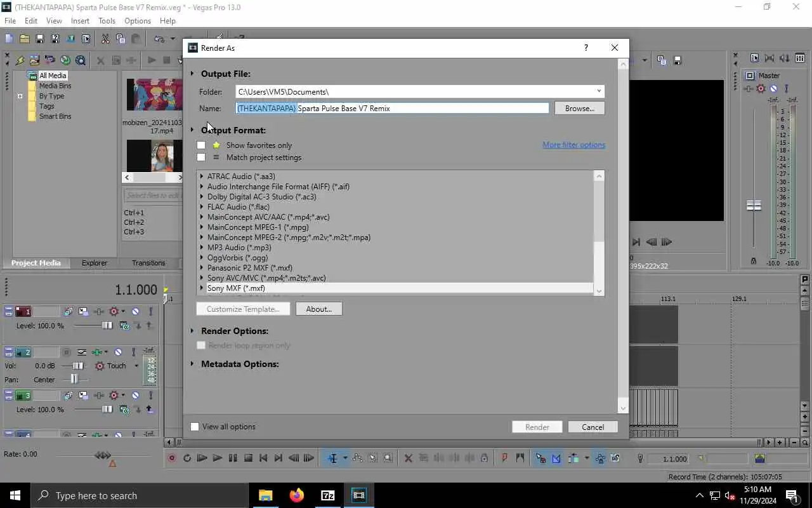Viewport: 812px width, 508px height.
Task: Arm audio track 2 for record
Action: tap(67, 352)
